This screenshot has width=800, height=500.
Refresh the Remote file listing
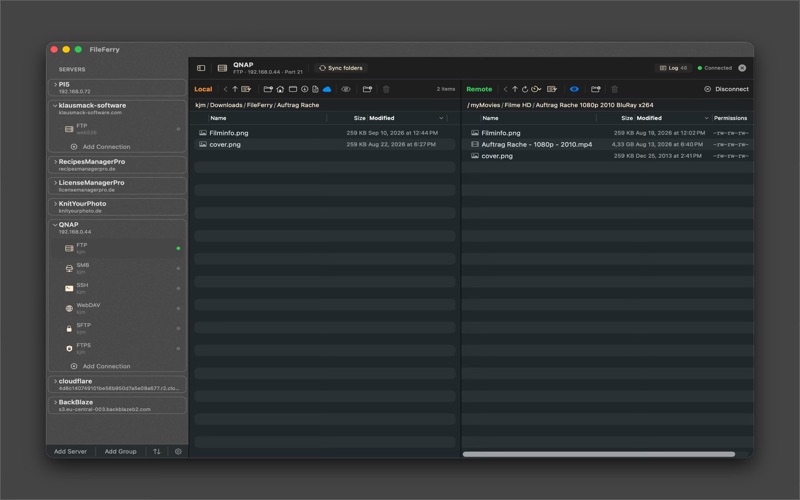click(x=524, y=89)
